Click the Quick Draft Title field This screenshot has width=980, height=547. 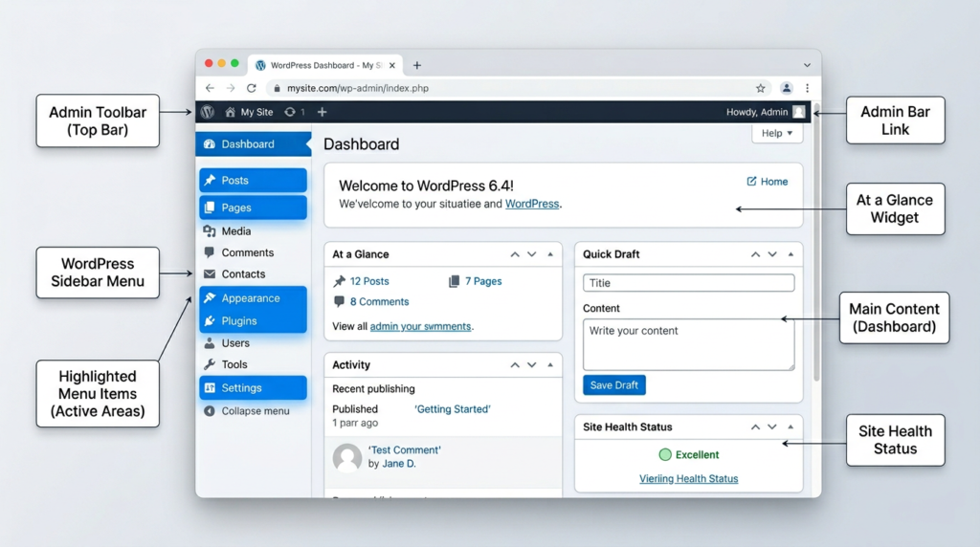pos(689,283)
